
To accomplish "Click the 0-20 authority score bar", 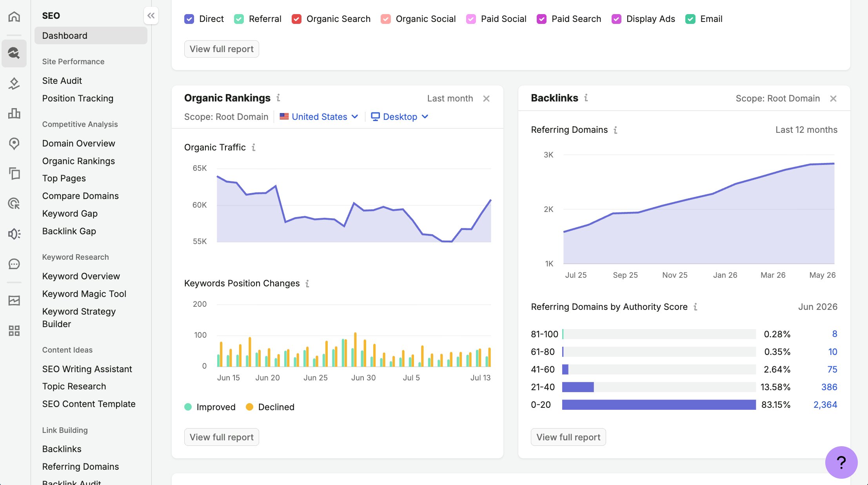I will [659, 405].
